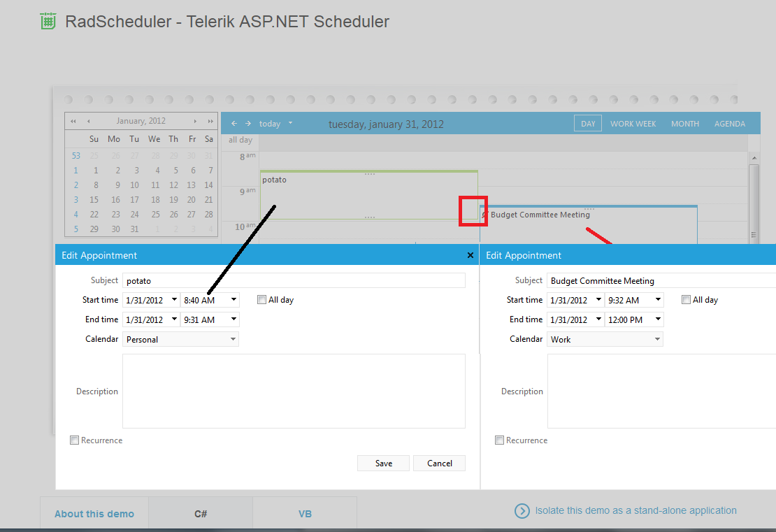
Task: Jump forward fast in mini calendar
Action: pos(210,121)
